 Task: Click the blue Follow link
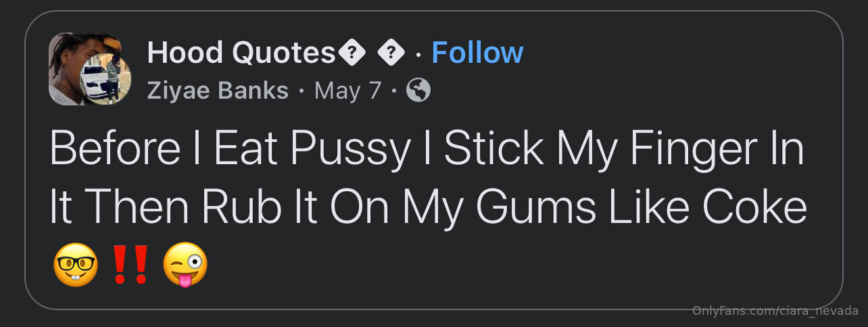(477, 53)
